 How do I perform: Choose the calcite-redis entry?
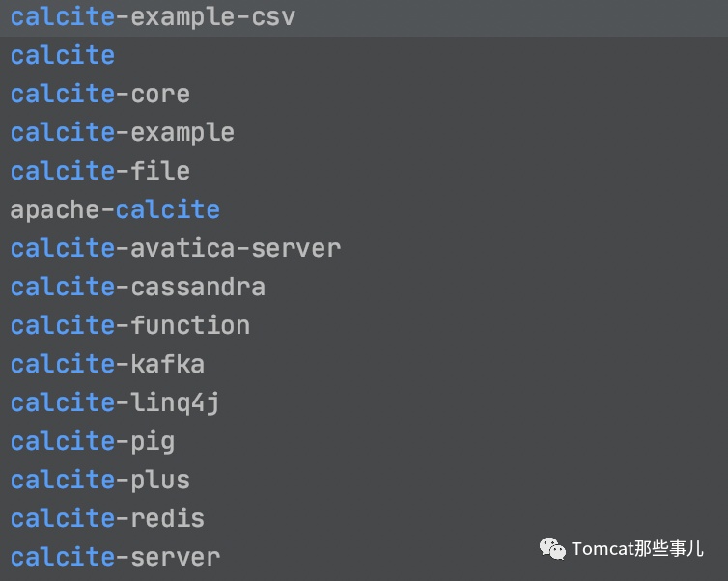click(107, 519)
